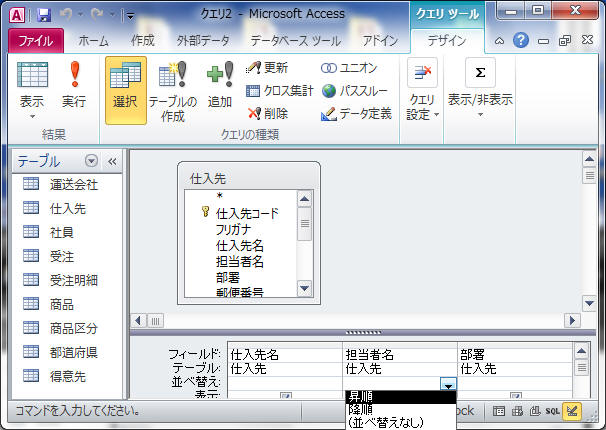Select the 選択 query type icon
The width and height of the screenshot is (606, 430).
(125, 87)
